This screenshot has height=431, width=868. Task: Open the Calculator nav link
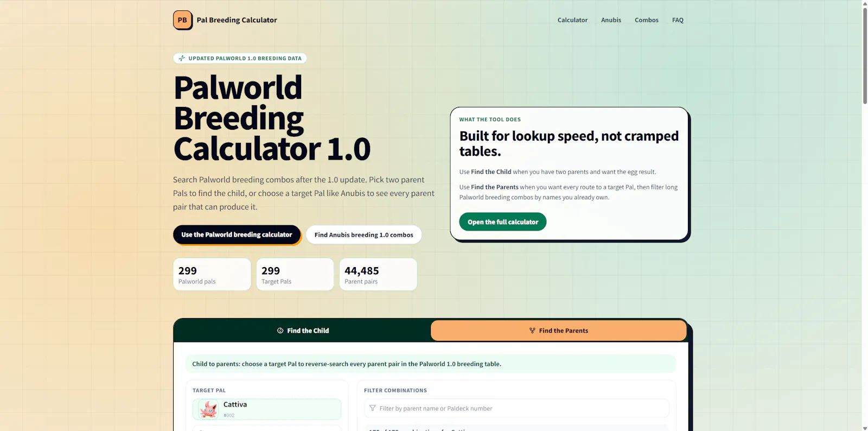point(572,20)
